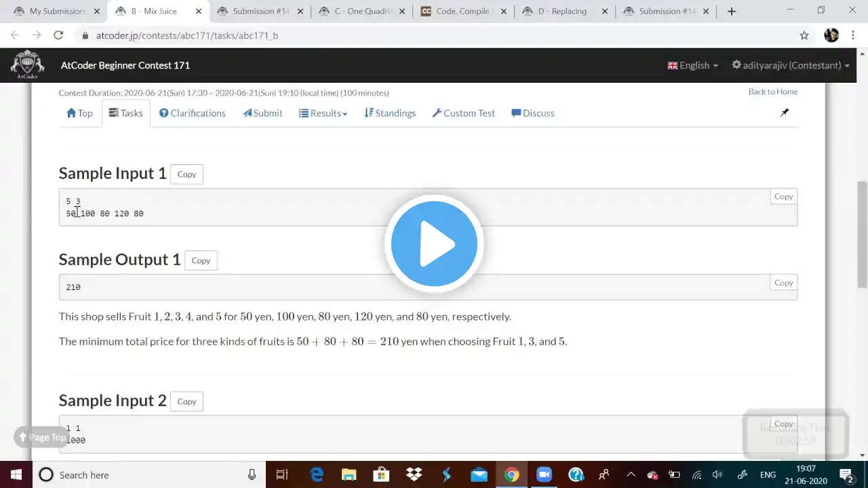Open Wi-Fi network tray icon
Image resolution: width=868 pixels, height=488 pixels.
(x=696, y=474)
